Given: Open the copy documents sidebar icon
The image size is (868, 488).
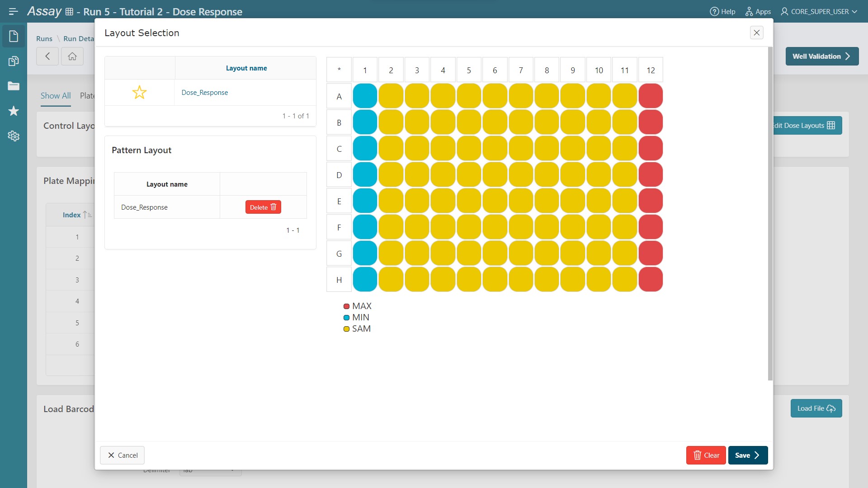Looking at the screenshot, I should [x=14, y=61].
